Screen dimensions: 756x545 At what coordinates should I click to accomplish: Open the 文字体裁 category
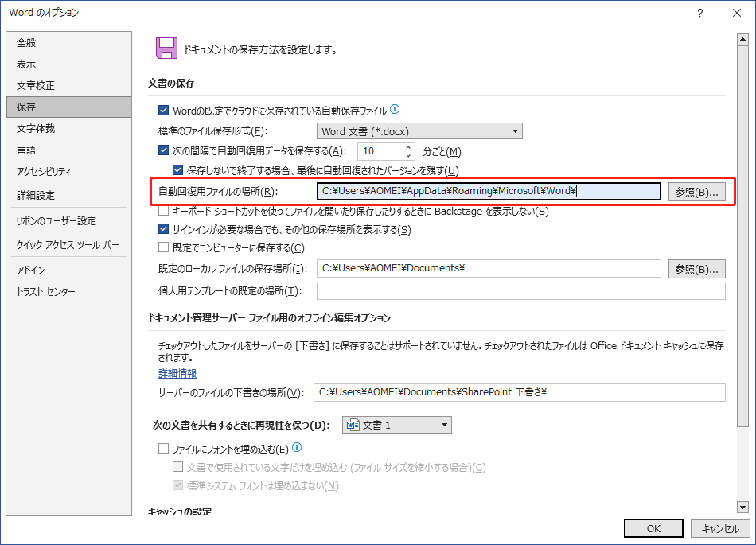[68, 128]
